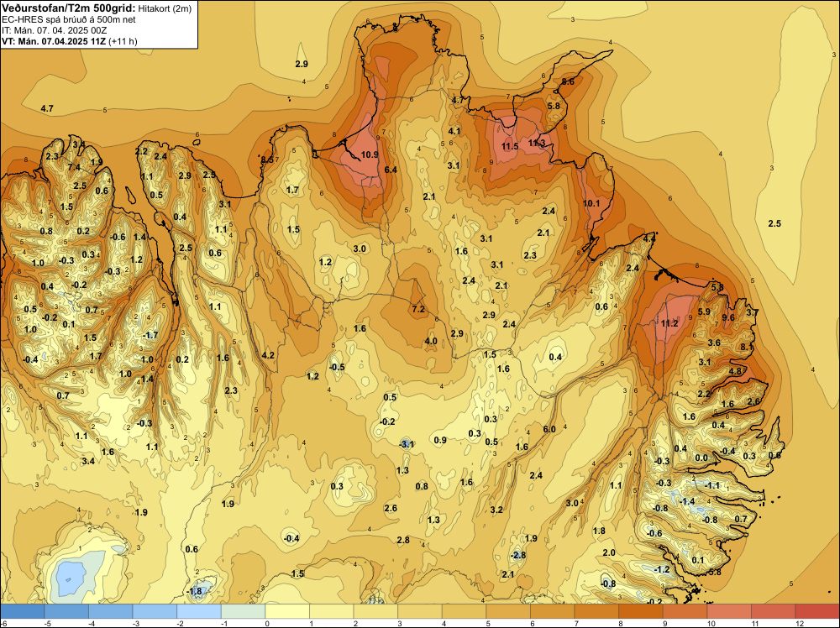840x628 pixels.
Task: Click the temperature value 4.2 on the map
Action: point(268,355)
